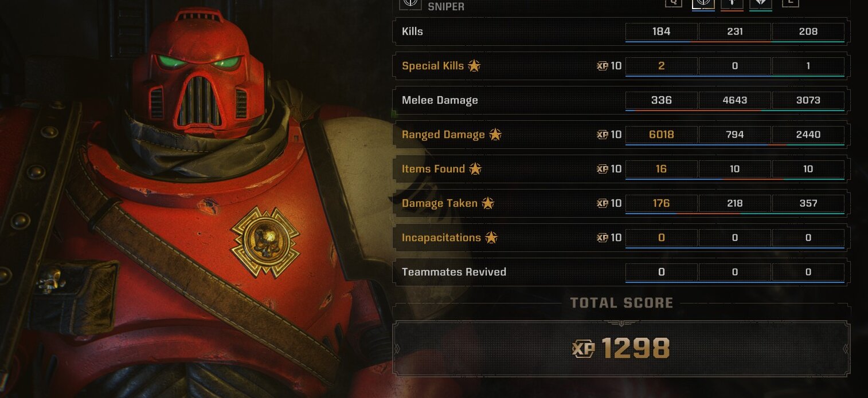This screenshot has width=868, height=398.
Task: Click the star badge beside Special Kills
Action: pos(474,66)
